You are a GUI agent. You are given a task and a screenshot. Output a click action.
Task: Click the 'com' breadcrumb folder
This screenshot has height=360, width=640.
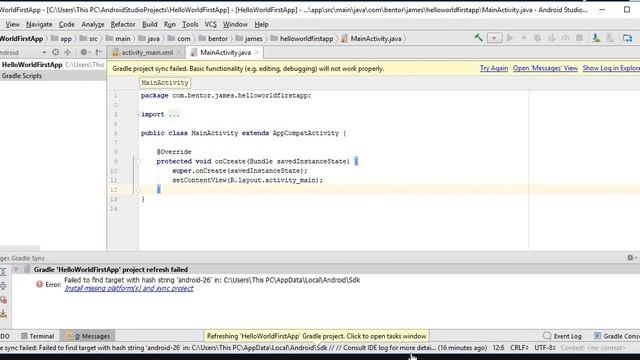click(x=179, y=39)
